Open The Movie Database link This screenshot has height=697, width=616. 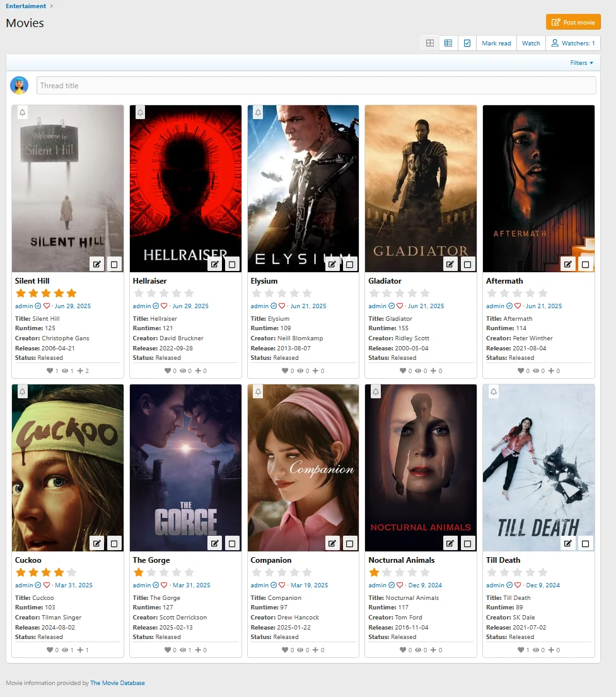click(x=117, y=683)
